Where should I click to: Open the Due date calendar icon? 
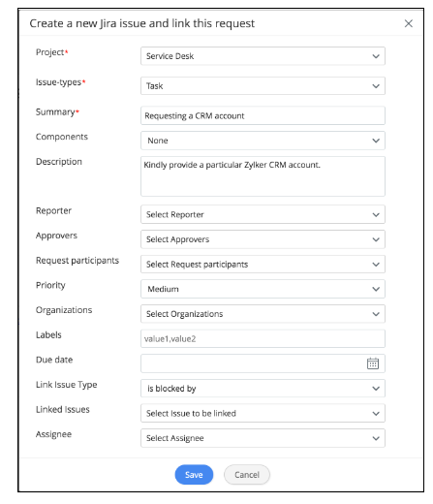373,363
